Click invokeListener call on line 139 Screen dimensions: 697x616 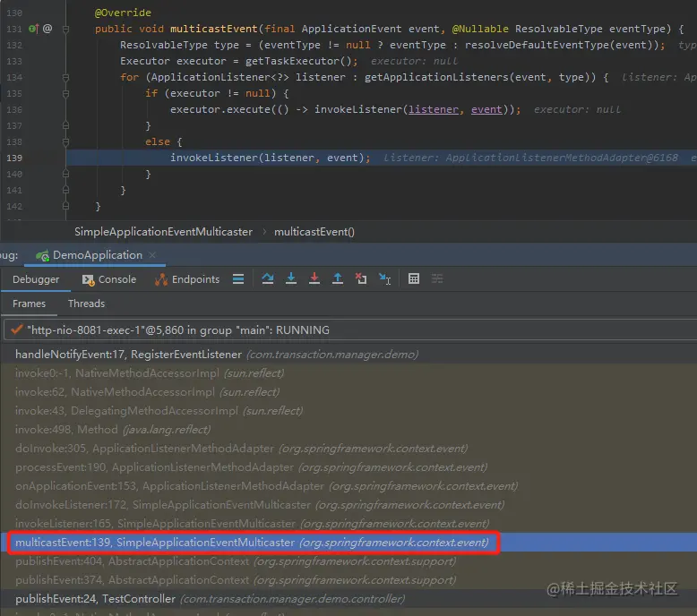pyautogui.click(x=214, y=158)
